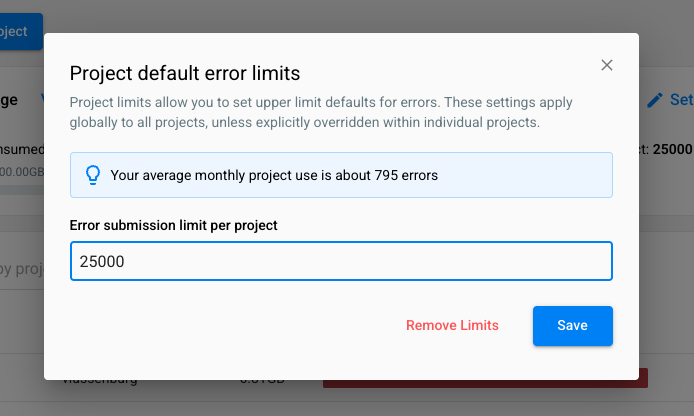Click Remove Limits link
The height and width of the screenshot is (416, 694).
point(452,325)
